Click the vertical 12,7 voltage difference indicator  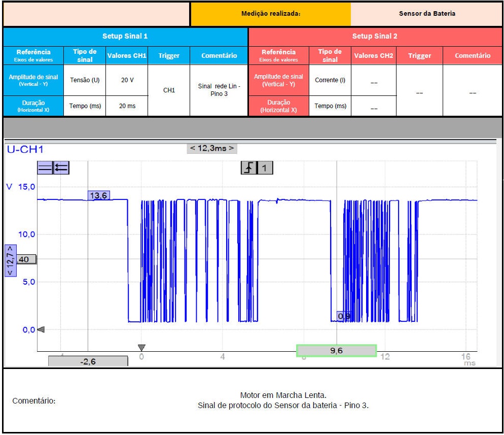[x=10, y=260]
